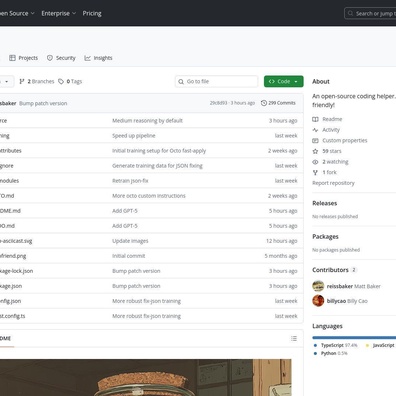Open the asciicast.svg file
Screen dimensions: 396x396
(x=16, y=241)
